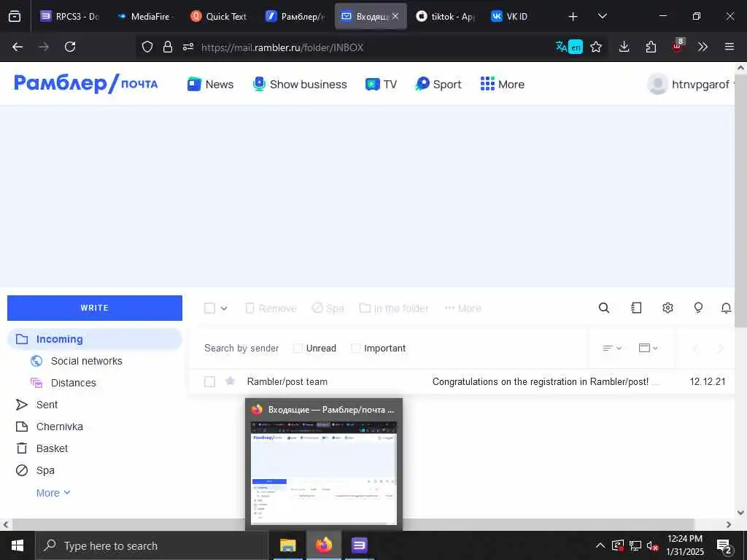The image size is (747, 560).
Task: Expand the select-all dropdown arrow
Action: click(x=224, y=308)
